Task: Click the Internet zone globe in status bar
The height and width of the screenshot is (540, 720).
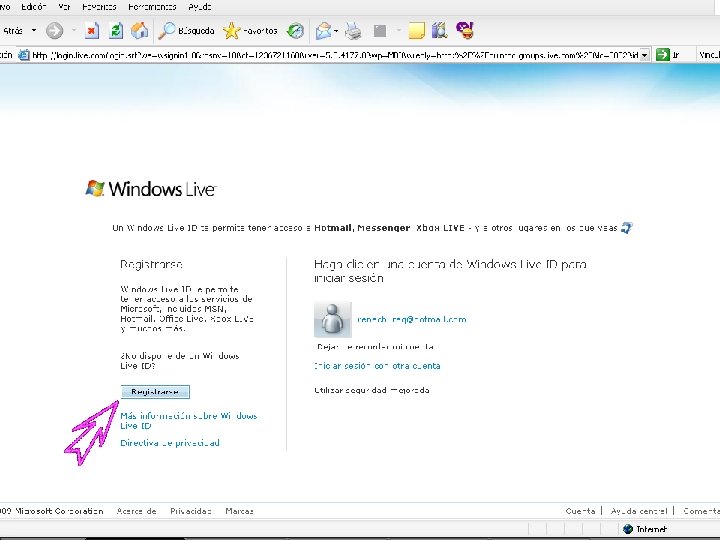Action: 628,529
